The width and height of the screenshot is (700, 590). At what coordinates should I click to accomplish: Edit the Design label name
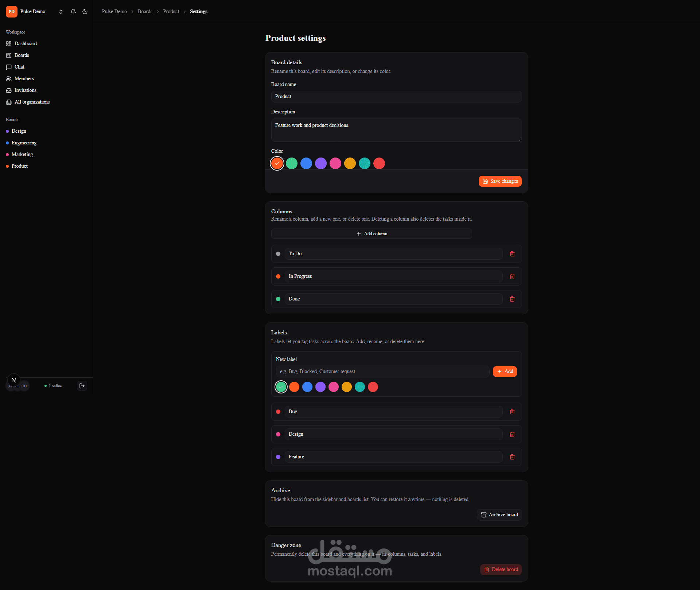click(x=393, y=434)
